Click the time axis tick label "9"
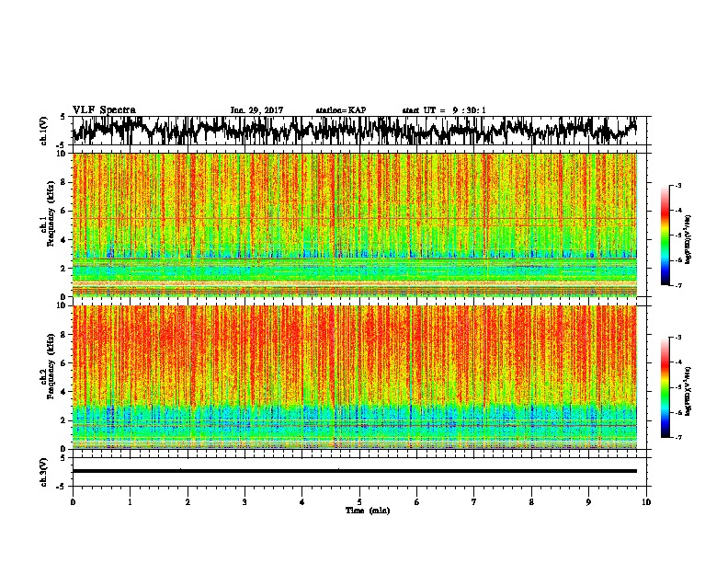This screenshot has width=728, height=563. (x=588, y=502)
